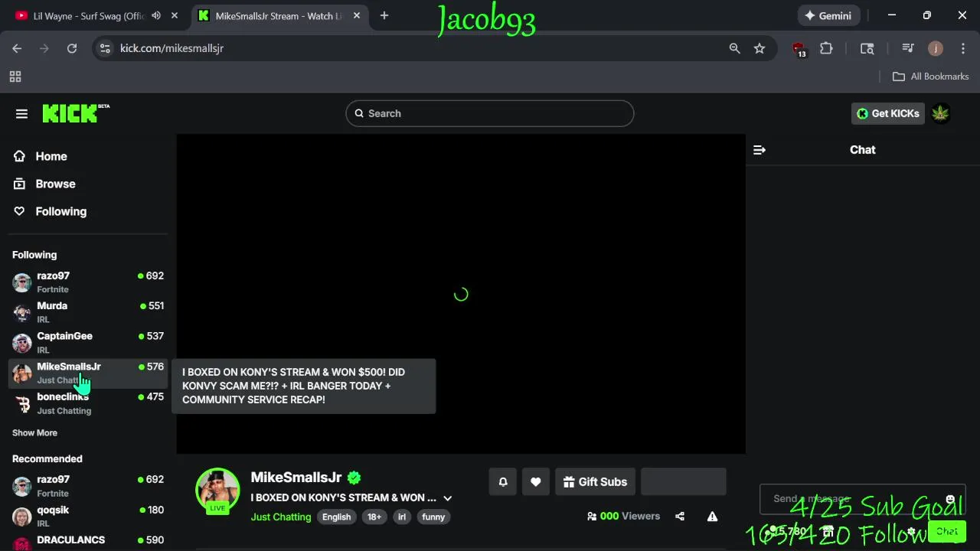The height and width of the screenshot is (551, 980).
Task: Open the Chrome three-dot menu
Action: click(963, 48)
